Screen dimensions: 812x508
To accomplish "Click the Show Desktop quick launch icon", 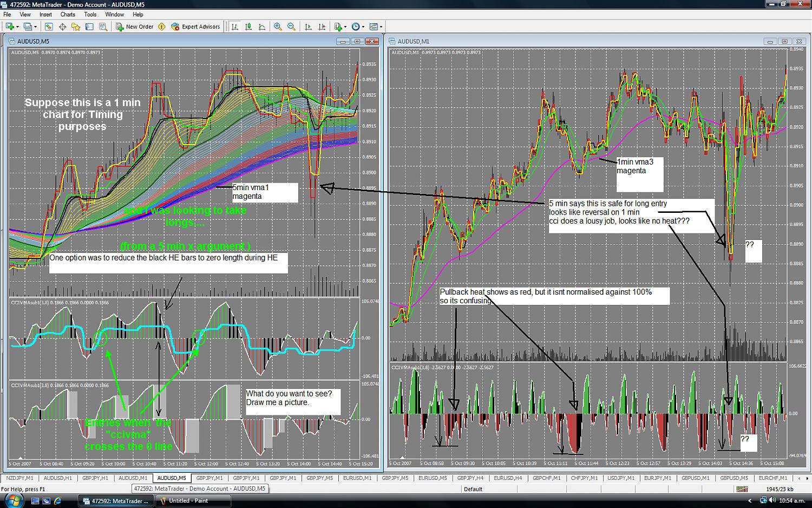I will [x=35, y=501].
